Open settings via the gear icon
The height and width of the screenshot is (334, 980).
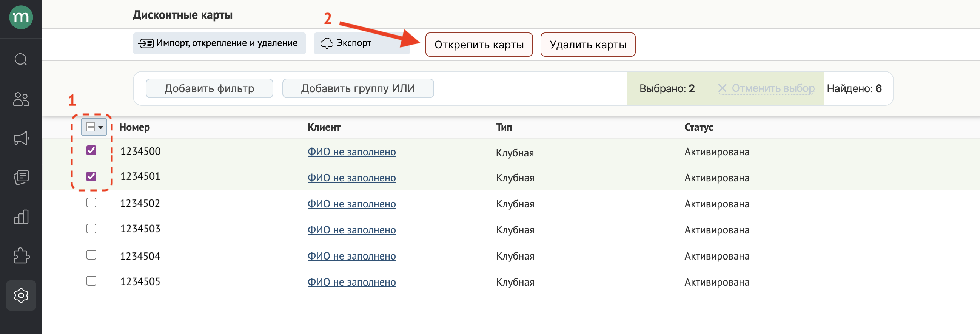click(21, 295)
